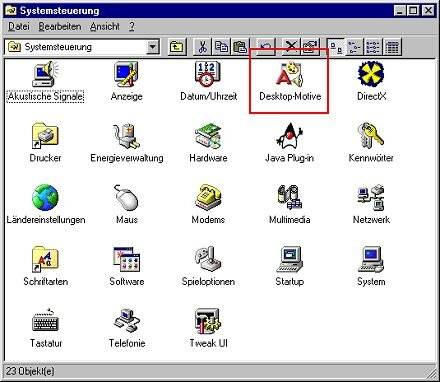The height and width of the screenshot is (382, 440).
Task: Select the Energieverwaltung icon
Action: [126, 136]
